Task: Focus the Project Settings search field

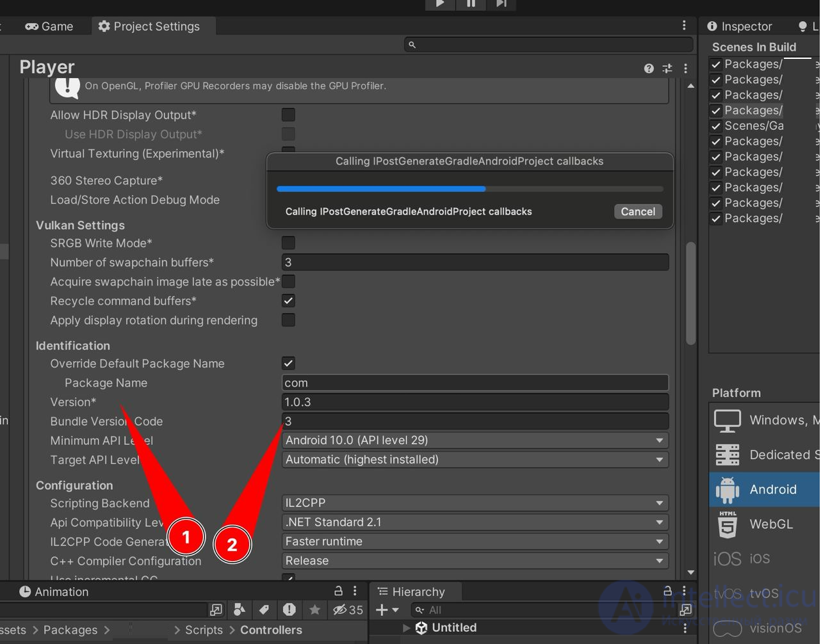Action: click(549, 44)
